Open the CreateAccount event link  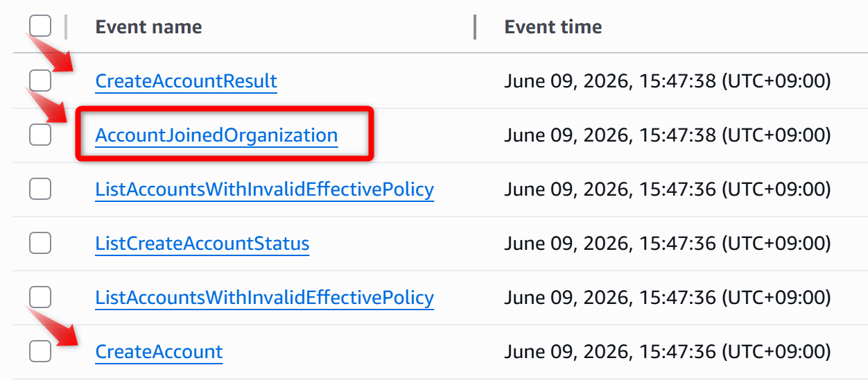pyautogui.click(x=159, y=352)
